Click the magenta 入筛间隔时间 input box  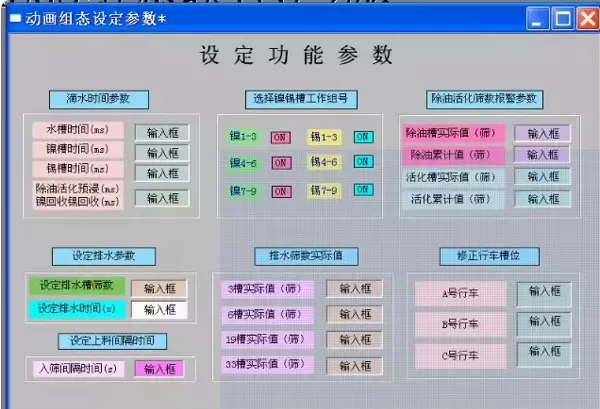pyautogui.click(x=159, y=369)
